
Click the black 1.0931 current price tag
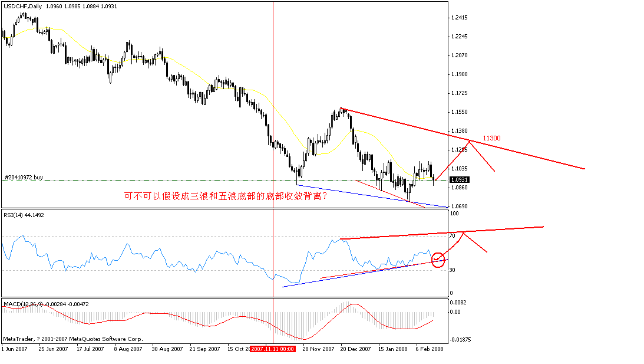460,180
